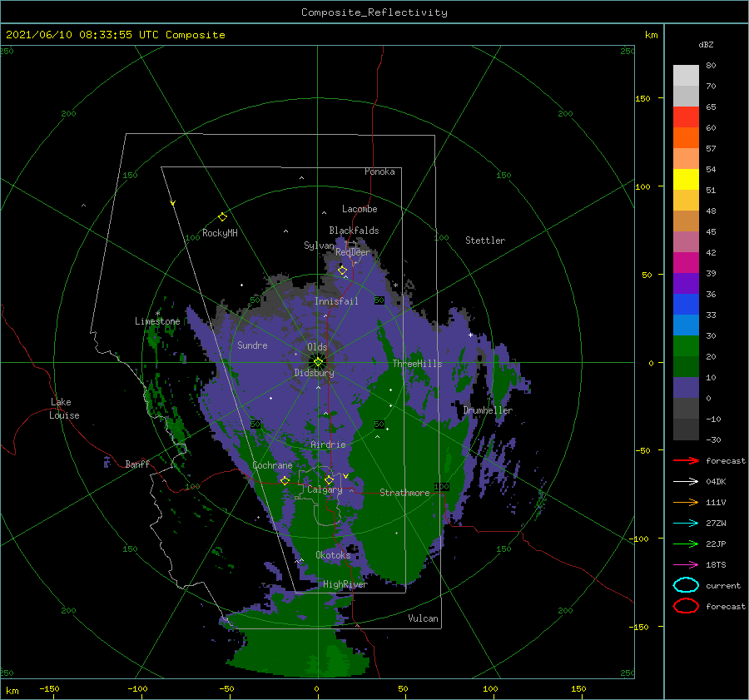Select the cyan 27ZW arrow icon
This screenshot has height=700, width=749.
tap(686, 524)
